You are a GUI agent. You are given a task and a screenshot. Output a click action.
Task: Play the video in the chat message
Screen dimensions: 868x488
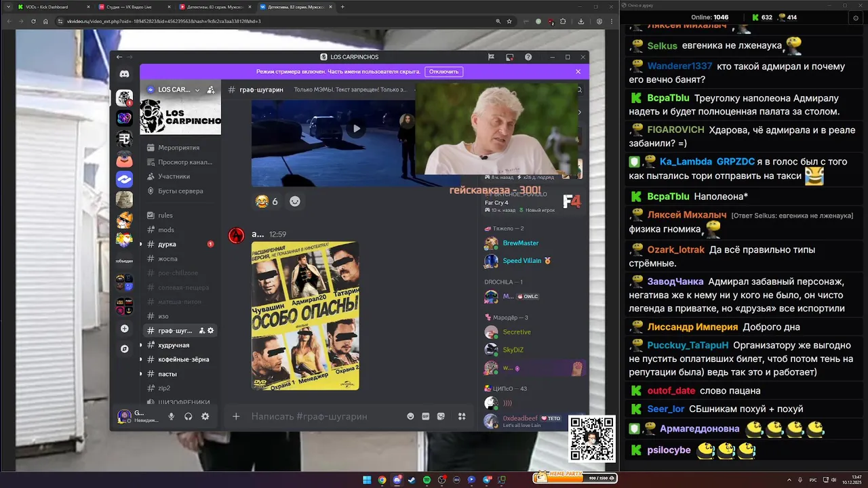pos(356,128)
